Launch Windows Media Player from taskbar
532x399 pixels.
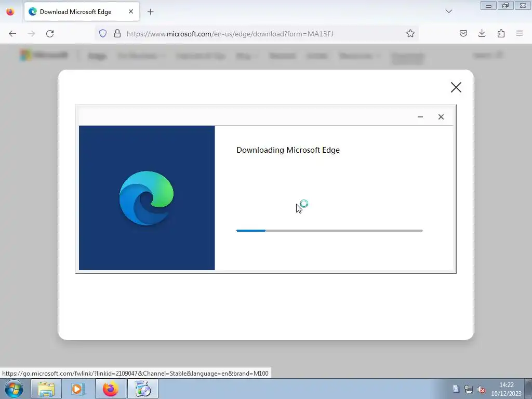coord(78,389)
